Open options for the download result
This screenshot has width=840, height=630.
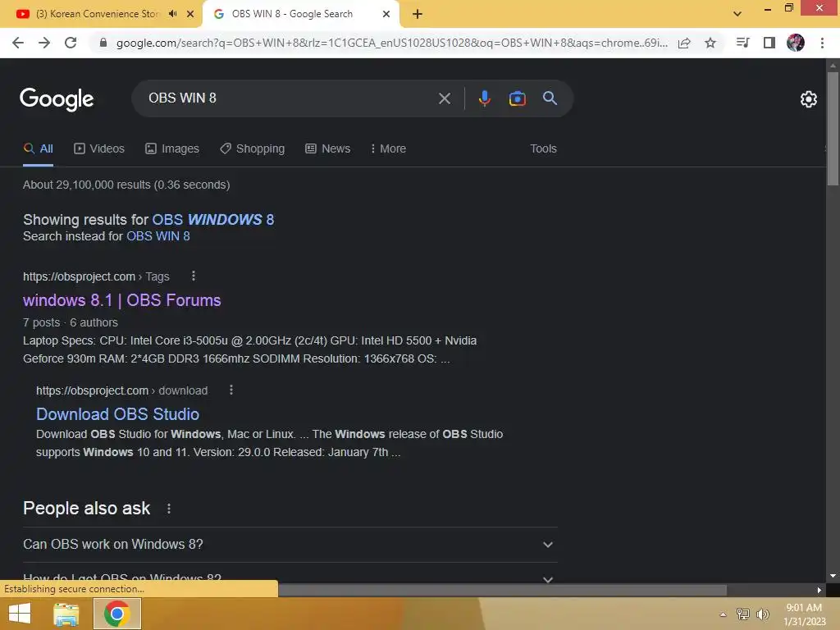point(231,390)
